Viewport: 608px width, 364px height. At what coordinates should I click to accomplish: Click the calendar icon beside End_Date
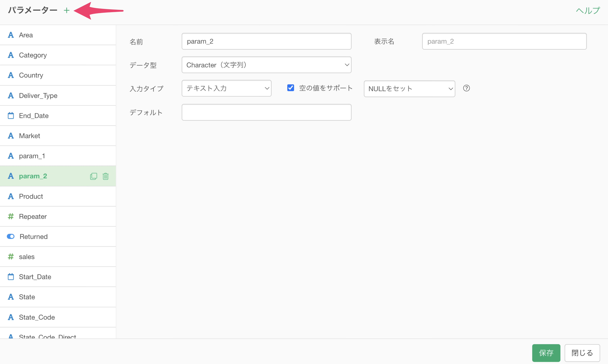tap(11, 116)
